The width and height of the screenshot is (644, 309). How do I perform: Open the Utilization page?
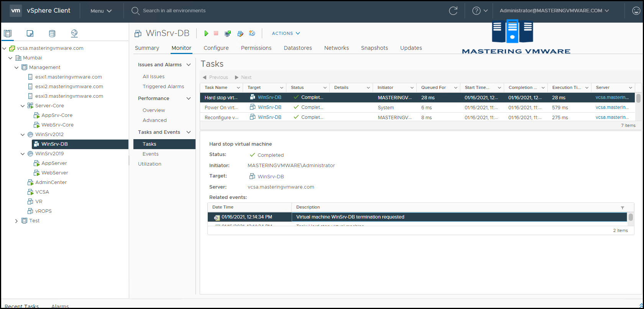(149, 164)
